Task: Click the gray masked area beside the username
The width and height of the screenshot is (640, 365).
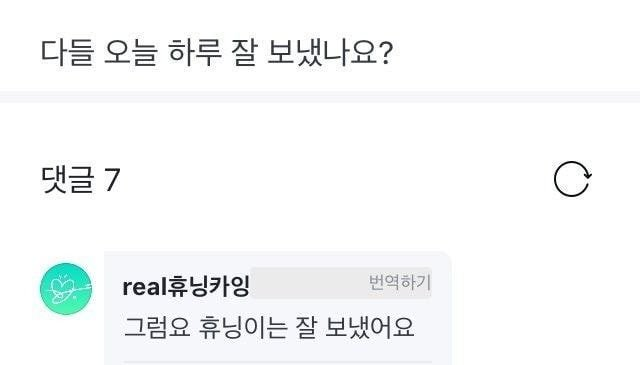Action: click(309, 283)
